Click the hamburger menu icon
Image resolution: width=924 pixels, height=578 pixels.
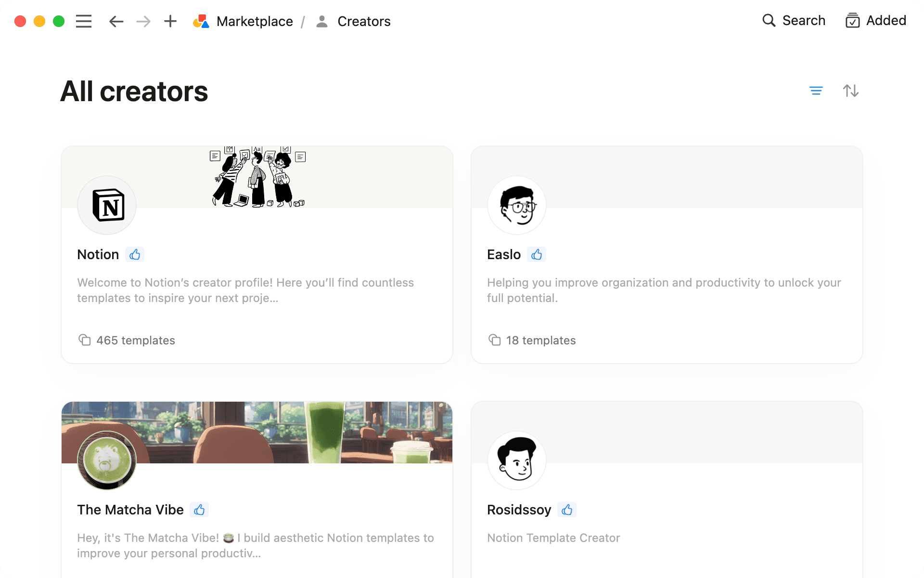[x=83, y=21]
